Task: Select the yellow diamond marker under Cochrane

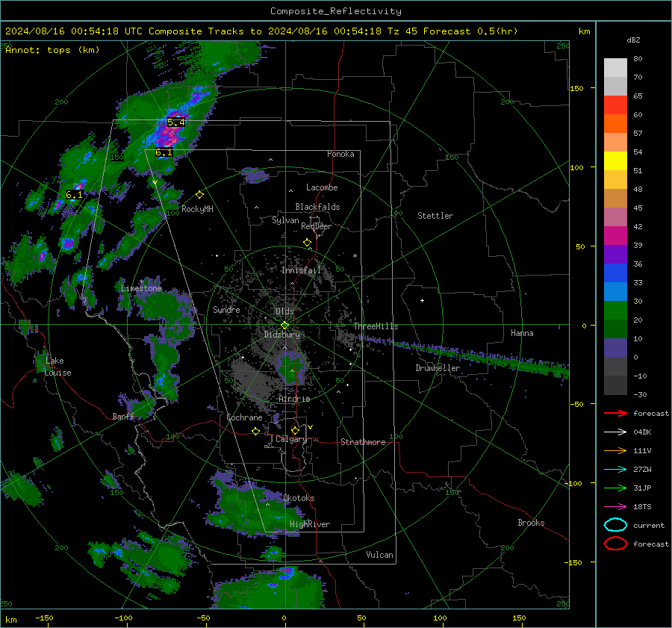Action: coord(256,432)
